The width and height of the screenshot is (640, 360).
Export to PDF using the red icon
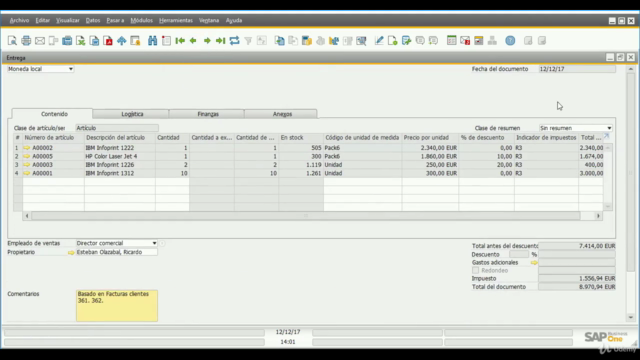coord(108,40)
